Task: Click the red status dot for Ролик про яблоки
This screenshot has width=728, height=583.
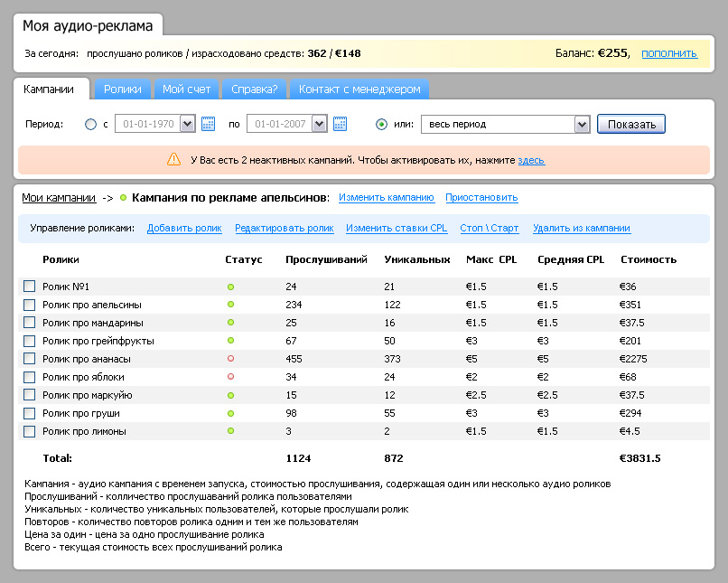Action: [x=230, y=377]
